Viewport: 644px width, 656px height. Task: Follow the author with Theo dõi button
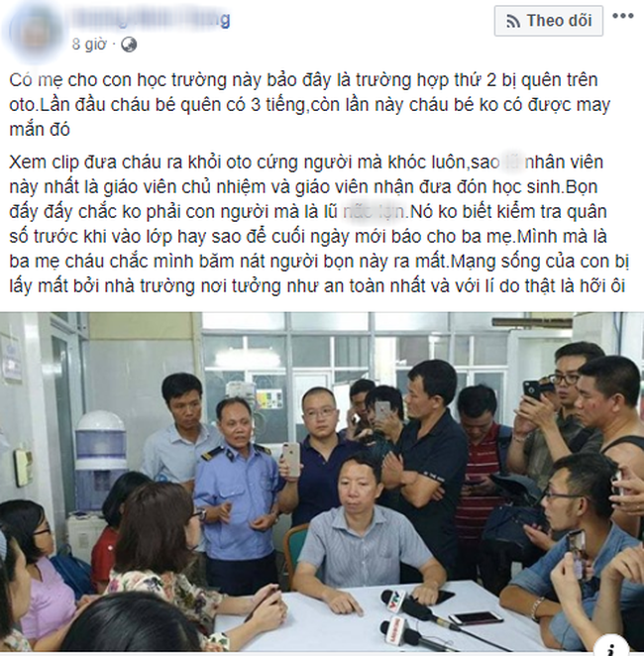pyautogui.click(x=549, y=21)
